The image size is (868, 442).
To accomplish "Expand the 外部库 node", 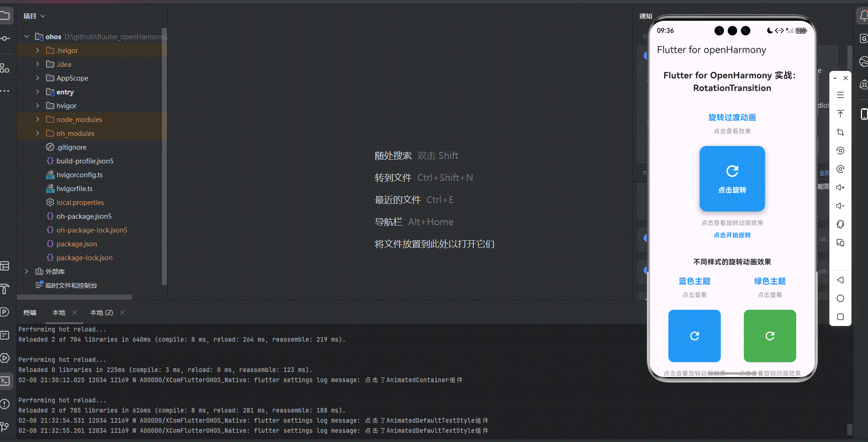I will (x=27, y=271).
